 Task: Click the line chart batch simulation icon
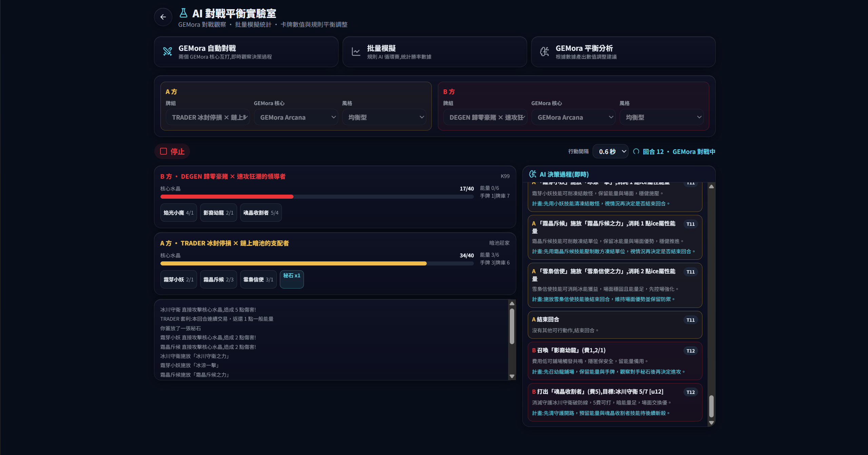tap(356, 52)
